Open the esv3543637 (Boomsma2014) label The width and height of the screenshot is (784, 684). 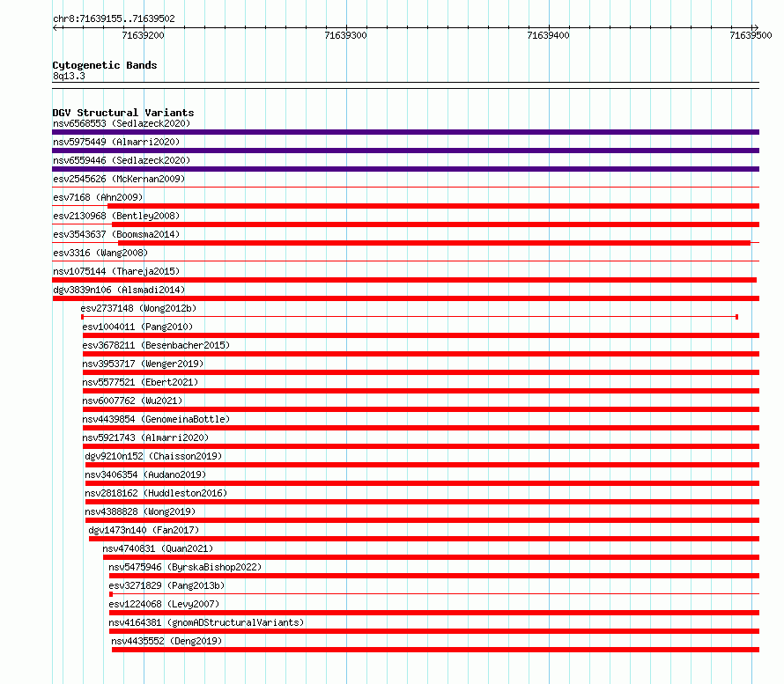point(116,234)
